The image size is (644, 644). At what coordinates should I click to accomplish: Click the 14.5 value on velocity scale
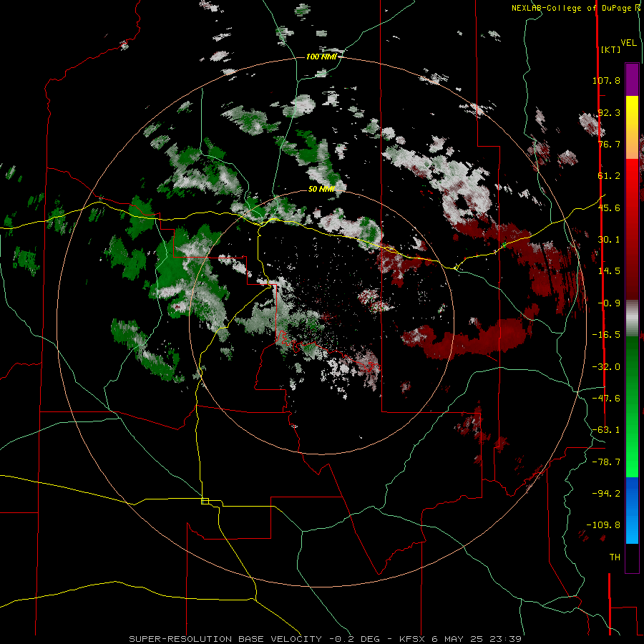pyautogui.click(x=609, y=271)
